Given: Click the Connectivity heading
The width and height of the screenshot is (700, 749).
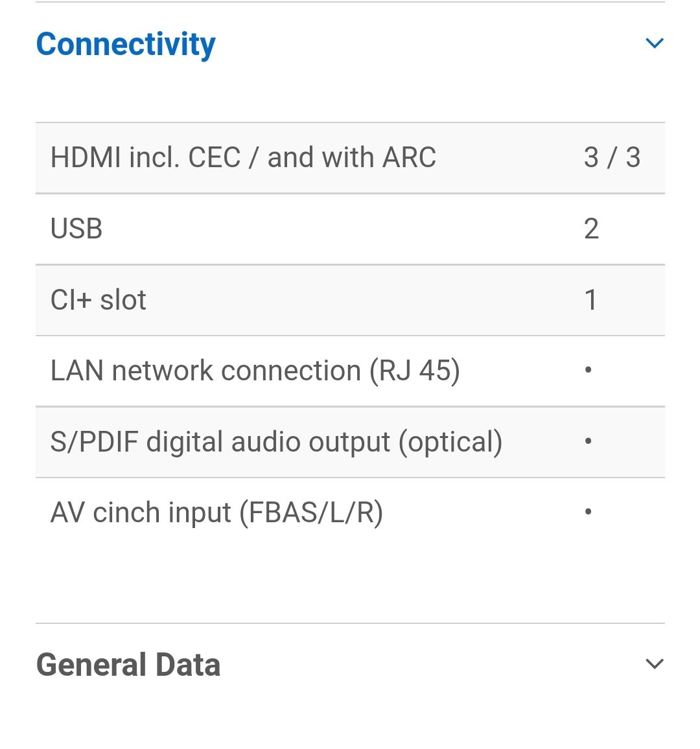Looking at the screenshot, I should (x=126, y=45).
